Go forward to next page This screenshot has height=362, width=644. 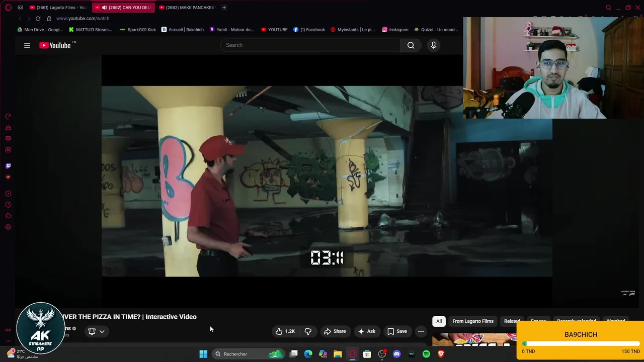[x=29, y=19]
